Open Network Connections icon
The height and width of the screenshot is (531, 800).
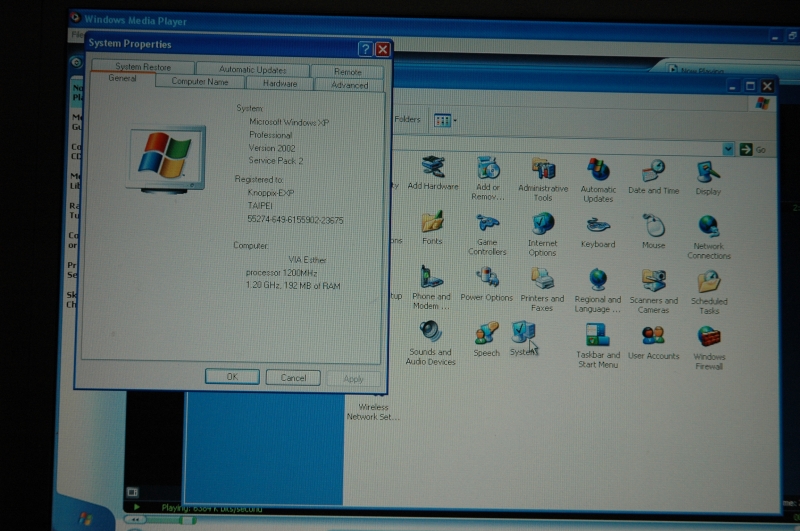point(709,237)
